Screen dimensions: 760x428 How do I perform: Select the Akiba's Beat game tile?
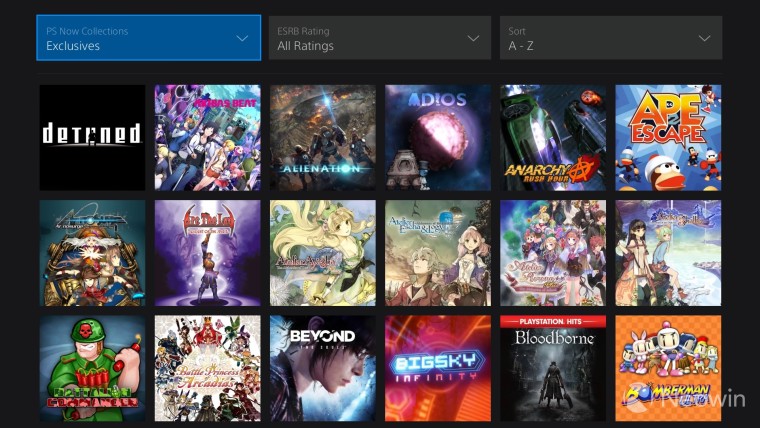tap(207, 138)
